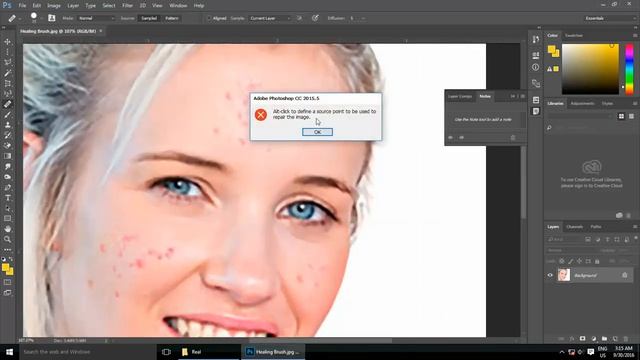Screen dimensions: 640x360
Task: Set healing source to Pattern
Action: tap(172, 18)
